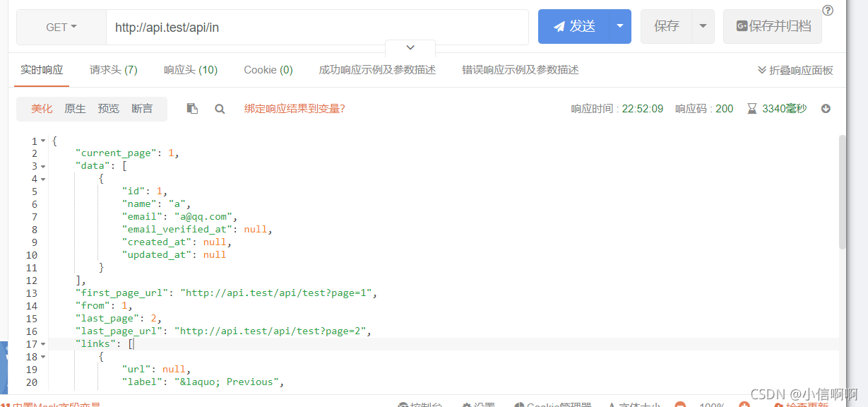This screenshot has height=407, width=868.
Task: Click the copy response icon
Action: coord(192,109)
